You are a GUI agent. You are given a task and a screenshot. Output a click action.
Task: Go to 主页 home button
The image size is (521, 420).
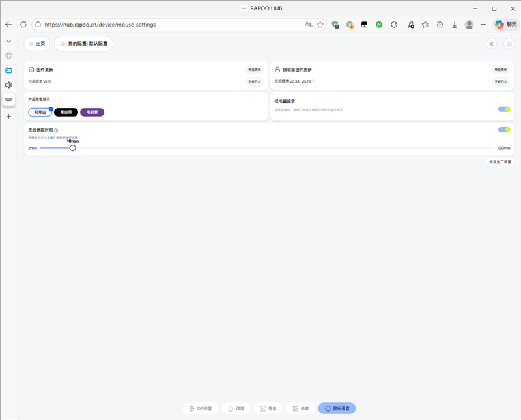click(x=37, y=44)
